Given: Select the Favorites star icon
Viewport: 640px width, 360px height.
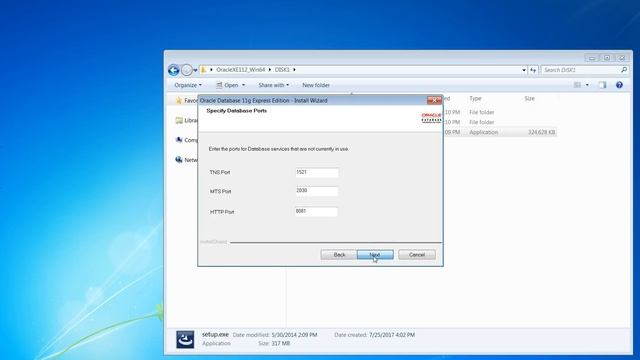Looking at the screenshot, I should [x=178, y=100].
